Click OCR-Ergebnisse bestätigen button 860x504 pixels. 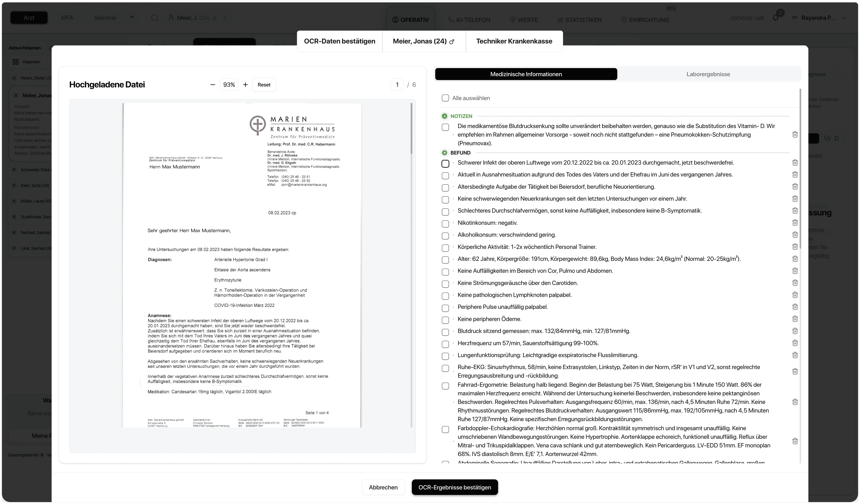pos(454,487)
